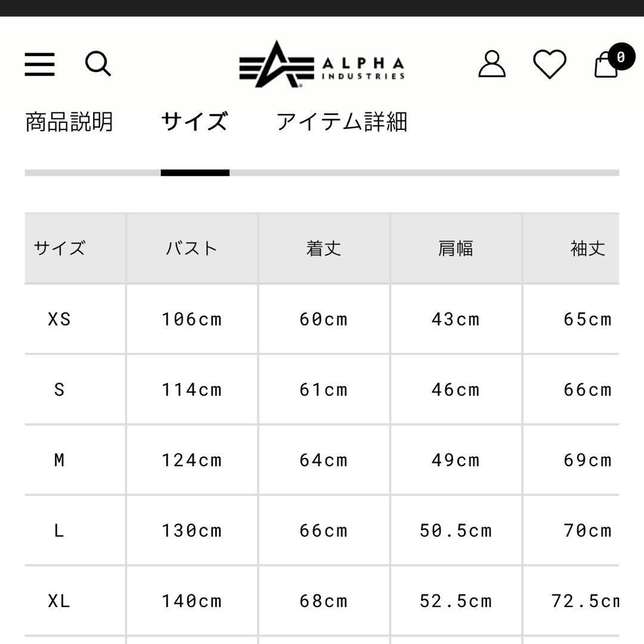Click the 106cm bust value for XS

[192, 319]
